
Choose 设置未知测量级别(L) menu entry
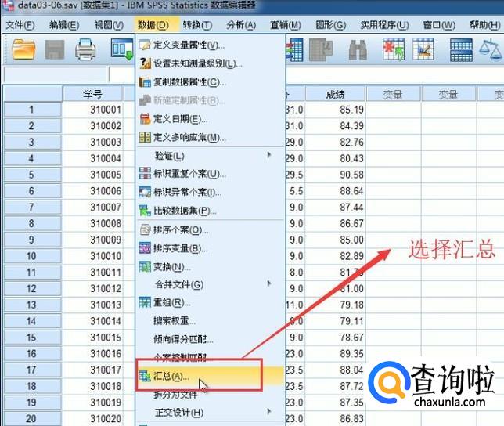pyautogui.click(x=211, y=63)
